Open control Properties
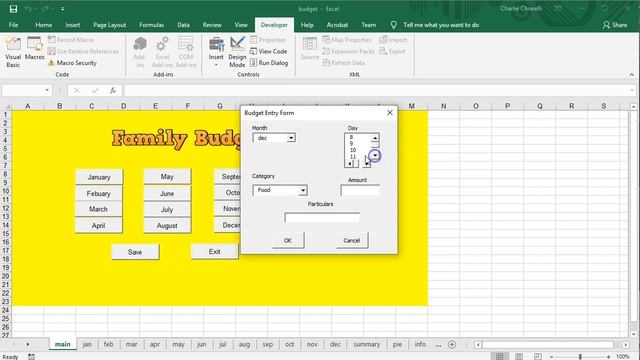The height and width of the screenshot is (360, 640). (268, 40)
